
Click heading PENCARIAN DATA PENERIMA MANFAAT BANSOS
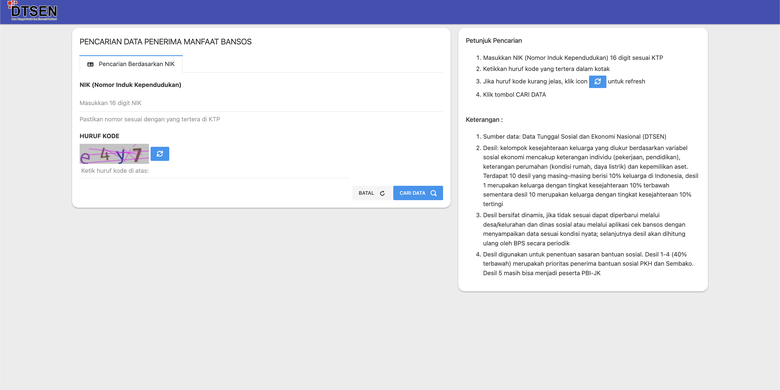166,42
